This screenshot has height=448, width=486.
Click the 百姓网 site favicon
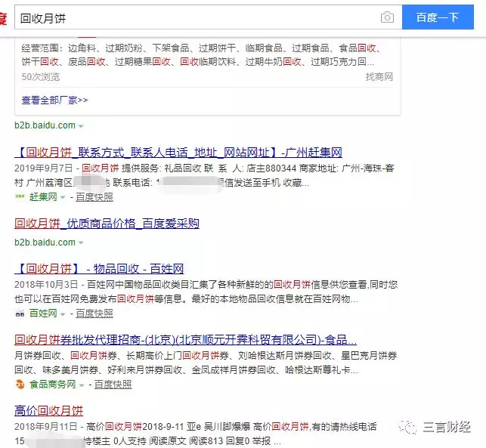click(20, 314)
